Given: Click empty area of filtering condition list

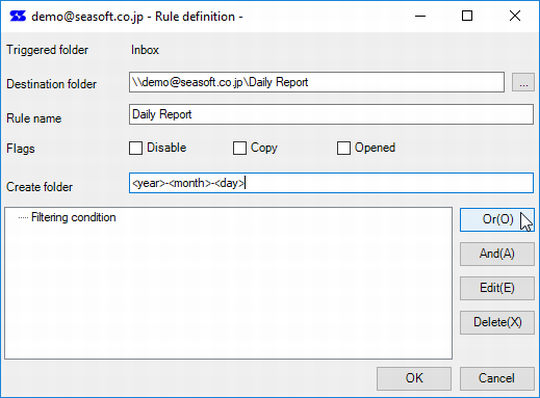Looking at the screenshot, I should (x=228, y=293).
